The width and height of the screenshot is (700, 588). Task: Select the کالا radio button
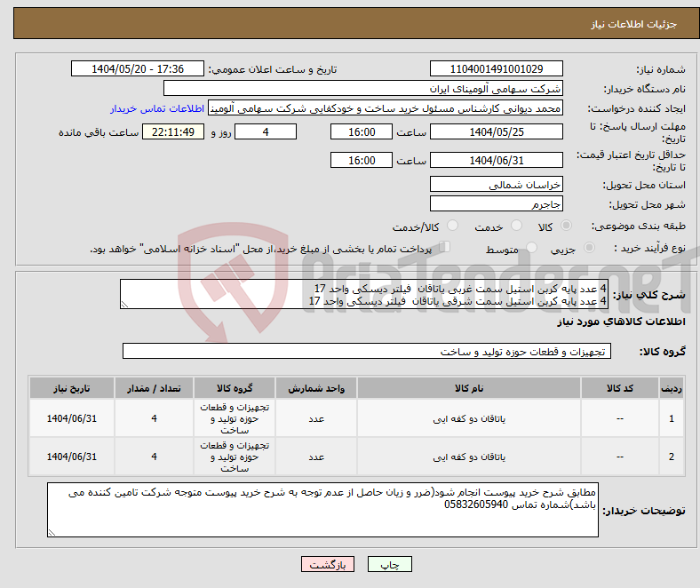pos(567,226)
